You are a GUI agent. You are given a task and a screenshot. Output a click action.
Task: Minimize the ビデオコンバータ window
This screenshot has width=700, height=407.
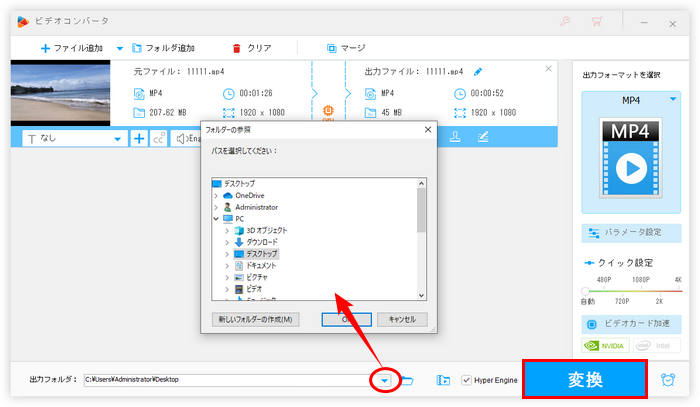click(644, 23)
